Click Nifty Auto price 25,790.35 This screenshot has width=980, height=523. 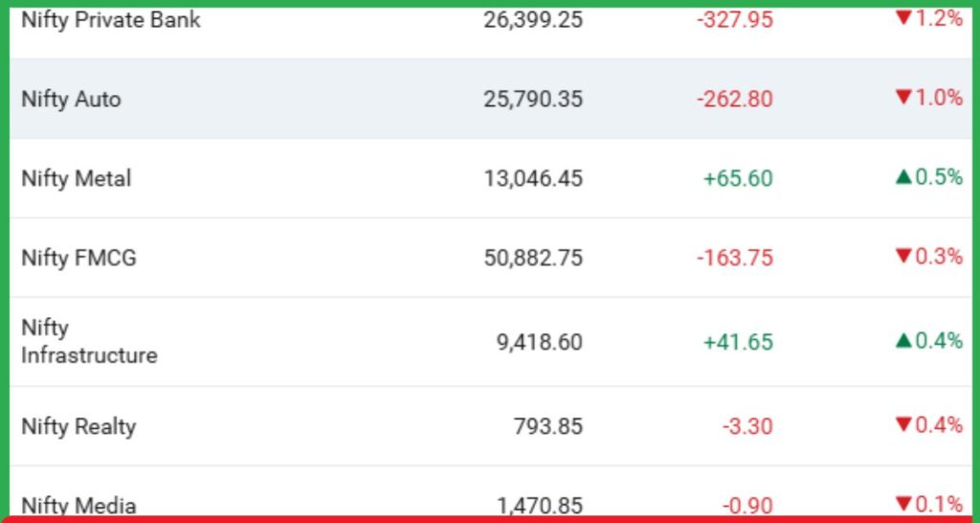click(x=533, y=99)
